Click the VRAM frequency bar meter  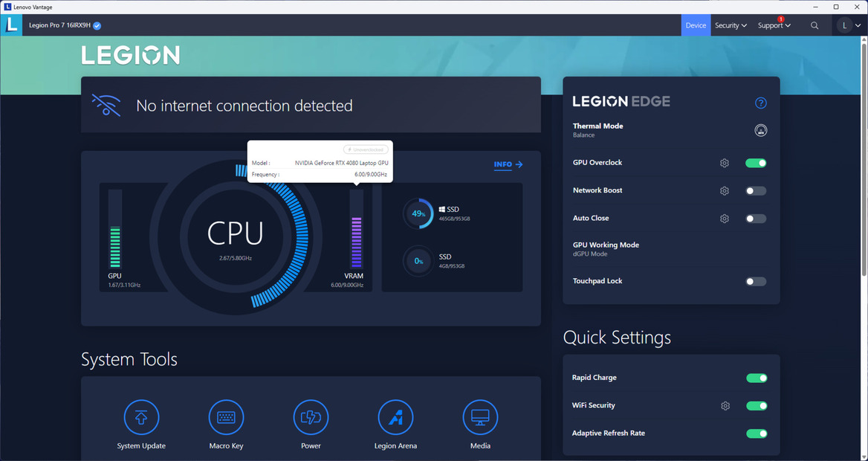click(x=357, y=229)
